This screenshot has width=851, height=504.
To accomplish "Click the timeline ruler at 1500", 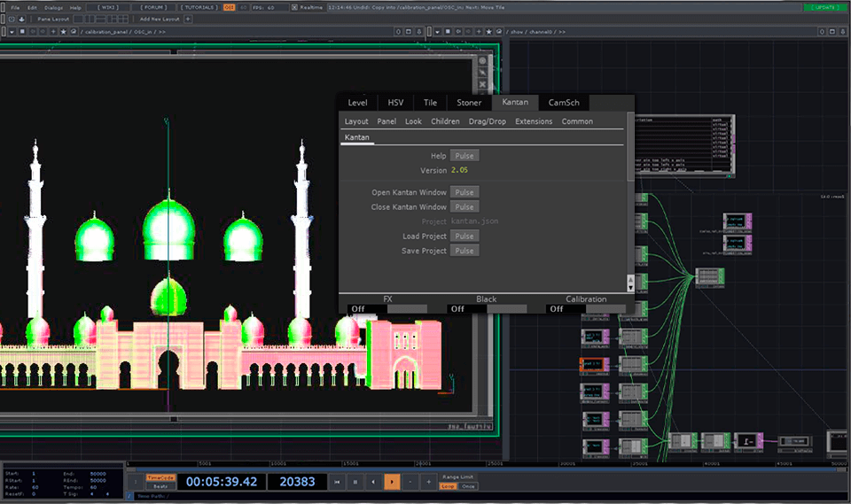I will tap(351, 463).
